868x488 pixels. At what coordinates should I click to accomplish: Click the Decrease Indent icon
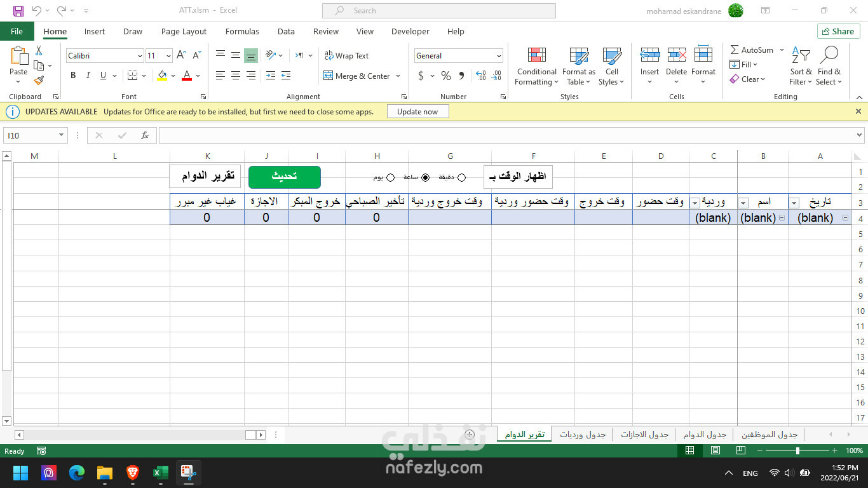271,76
